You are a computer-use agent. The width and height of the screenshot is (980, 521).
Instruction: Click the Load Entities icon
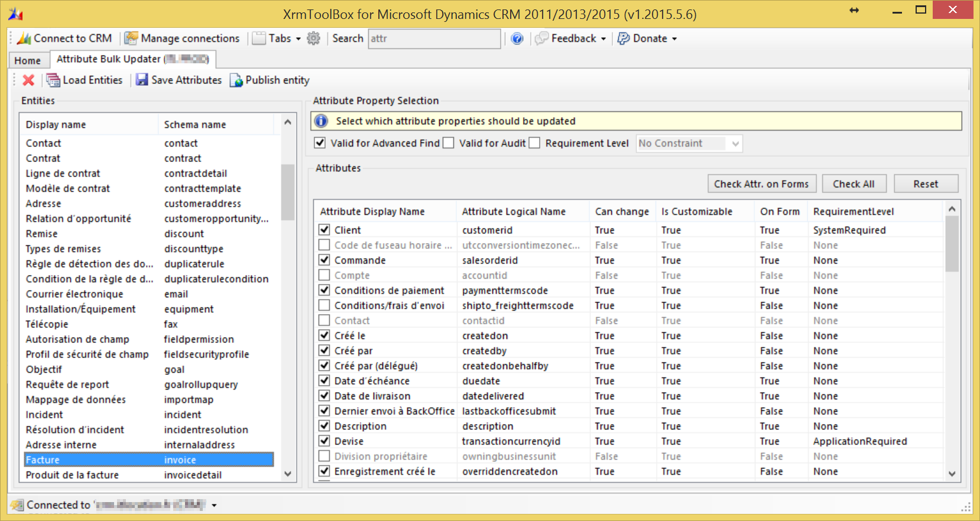click(53, 80)
